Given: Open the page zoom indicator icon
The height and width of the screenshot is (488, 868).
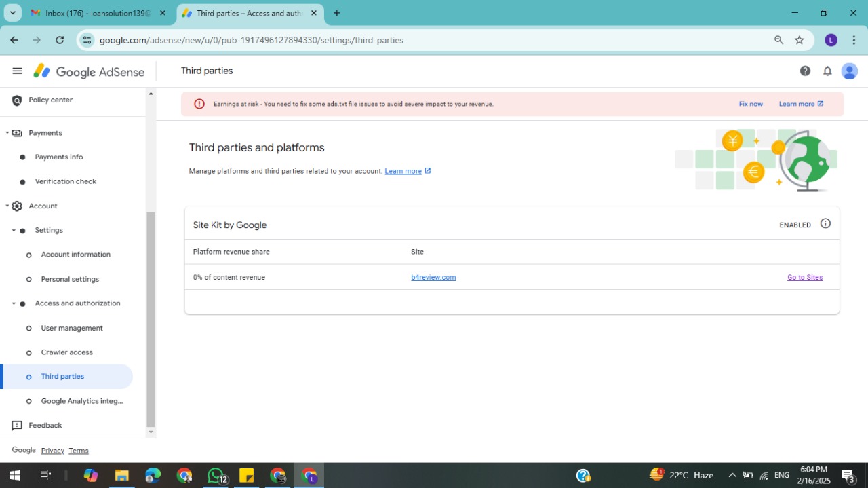Looking at the screenshot, I should pyautogui.click(x=778, y=40).
